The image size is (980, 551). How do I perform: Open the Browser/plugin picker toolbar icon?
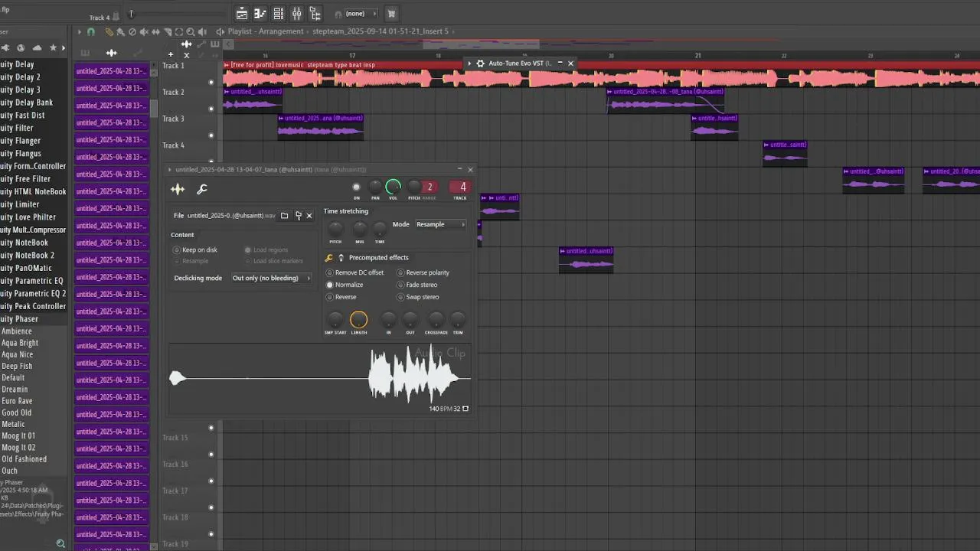pyautogui.click(x=315, y=14)
